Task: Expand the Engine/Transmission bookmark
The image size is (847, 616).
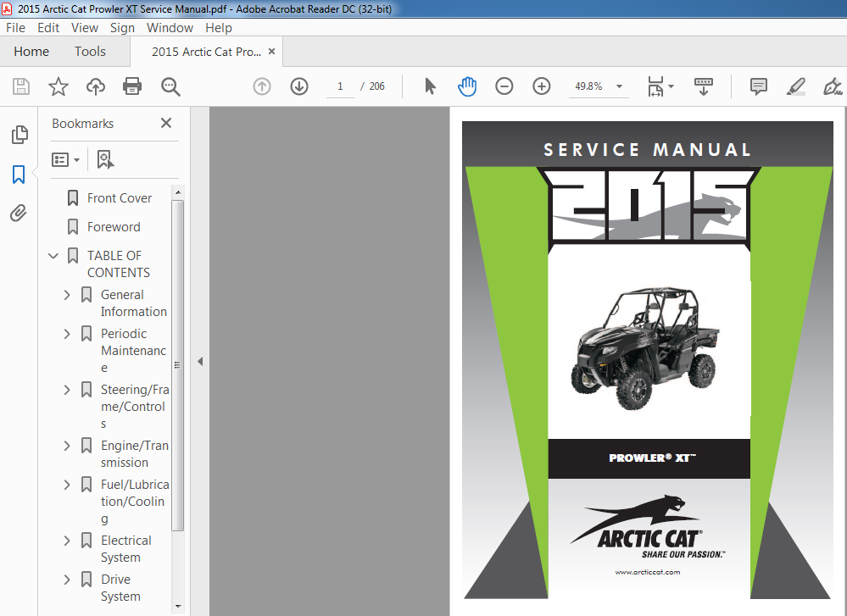Action: 67,446
